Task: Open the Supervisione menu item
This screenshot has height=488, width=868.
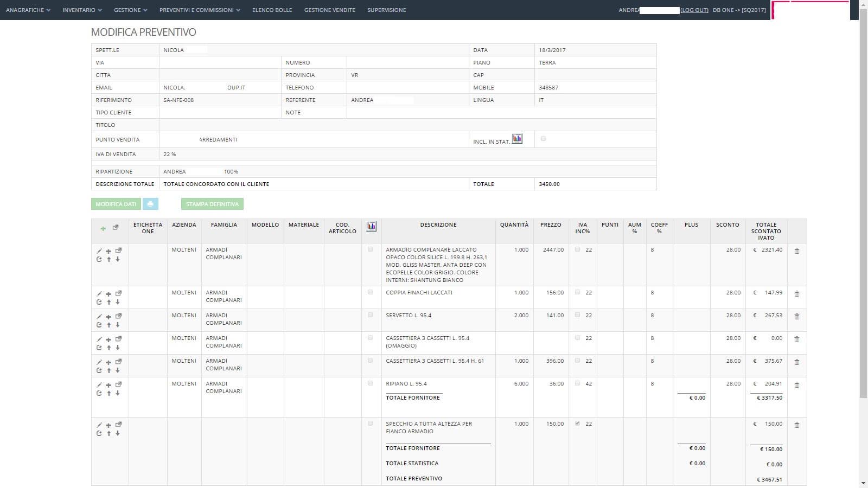Action: 387,10
